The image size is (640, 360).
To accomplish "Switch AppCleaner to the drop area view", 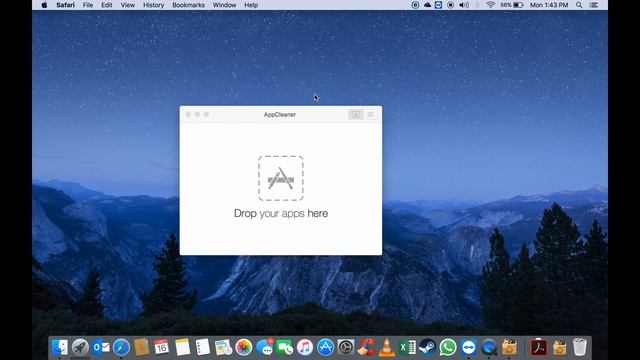I will (x=356, y=115).
